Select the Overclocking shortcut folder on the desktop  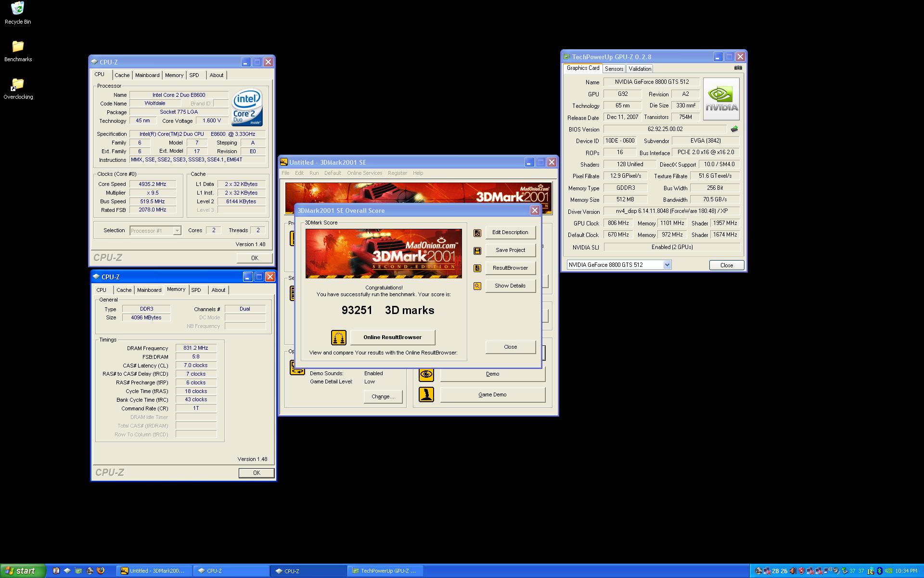pyautogui.click(x=18, y=89)
